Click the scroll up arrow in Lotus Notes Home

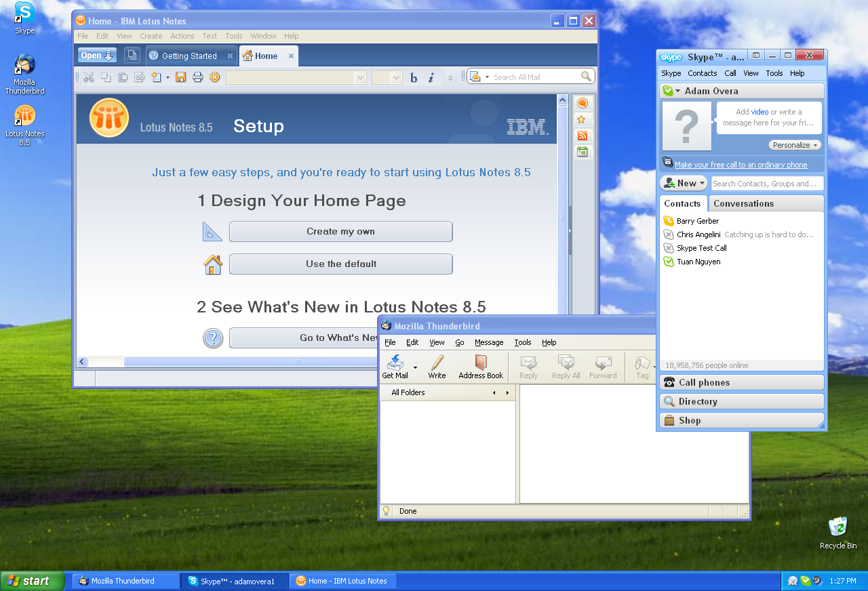(562, 100)
